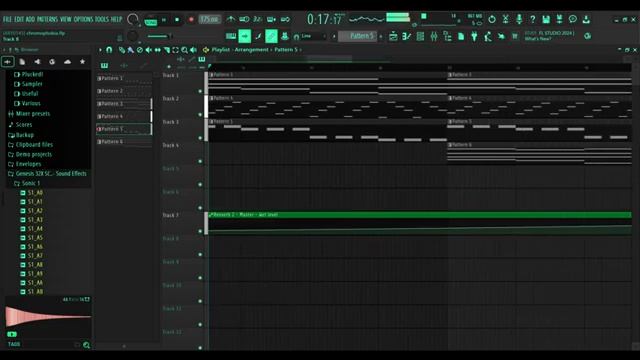Open the Piano roll icon
640x360 pixels.
[x=406, y=36]
